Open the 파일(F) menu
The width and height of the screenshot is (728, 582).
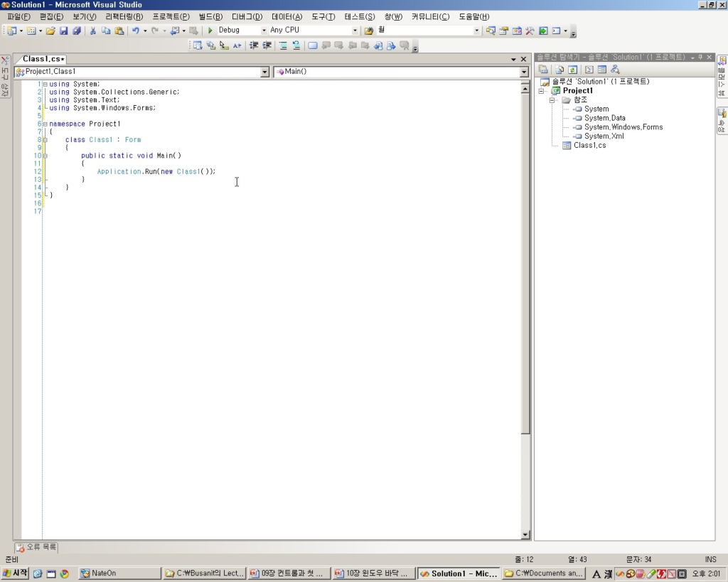click(x=18, y=17)
